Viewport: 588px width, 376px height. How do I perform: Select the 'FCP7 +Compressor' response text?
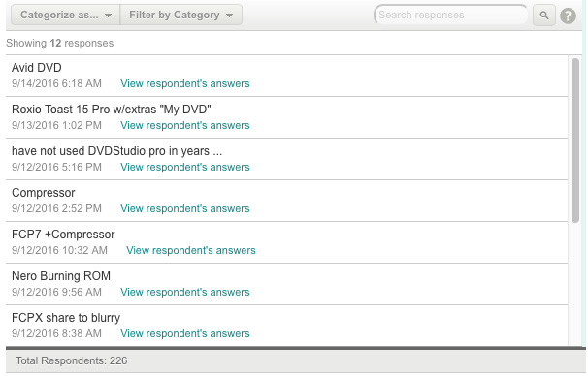pos(63,235)
